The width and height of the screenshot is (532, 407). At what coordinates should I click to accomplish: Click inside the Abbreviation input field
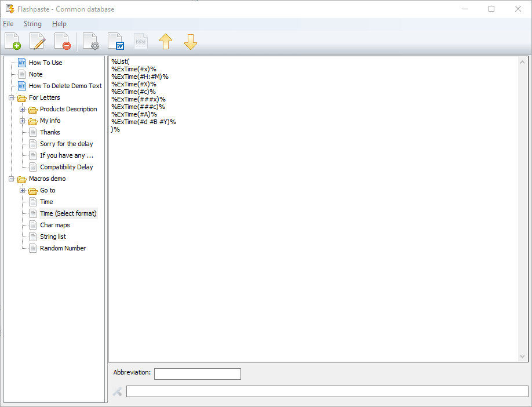point(197,373)
